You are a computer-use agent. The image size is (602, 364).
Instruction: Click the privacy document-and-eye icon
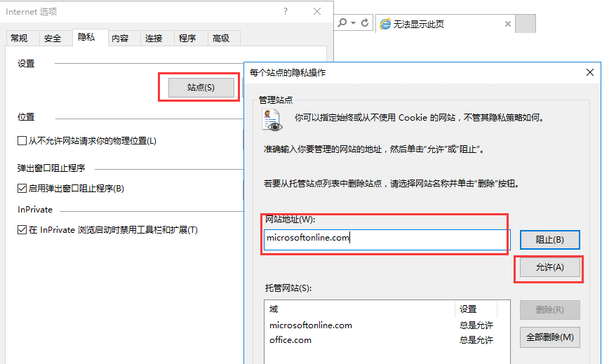tap(271, 120)
